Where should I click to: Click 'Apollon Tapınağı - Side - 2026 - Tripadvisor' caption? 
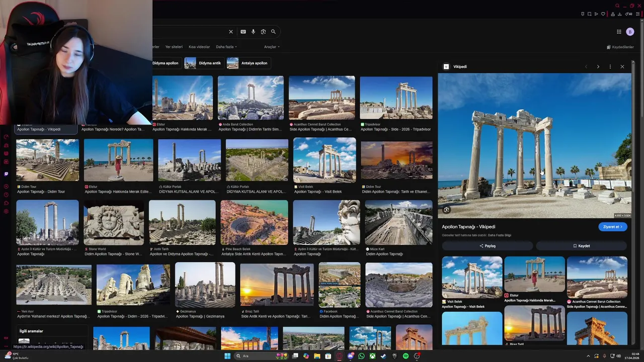[x=395, y=129]
